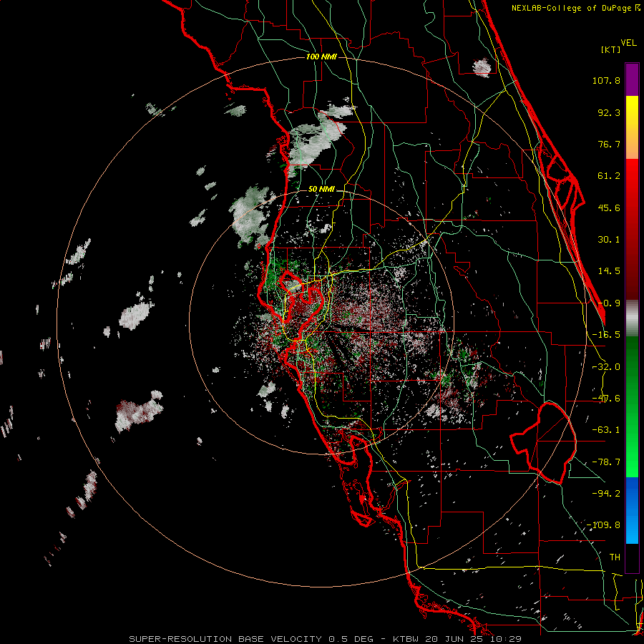Pick the purple segment of velocity color bar
The width and height of the screenshot is (644, 644).
click(632, 79)
